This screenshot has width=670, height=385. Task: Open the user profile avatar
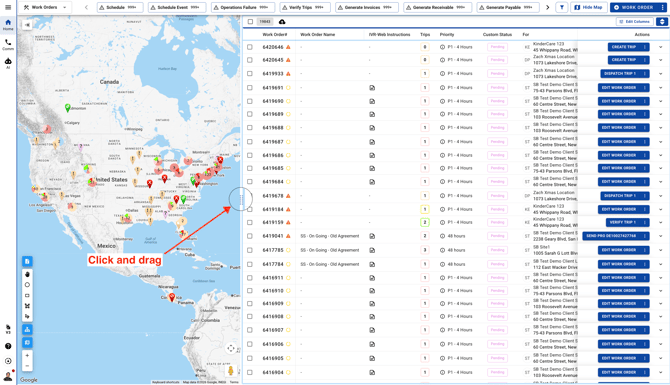click(8, 376)
